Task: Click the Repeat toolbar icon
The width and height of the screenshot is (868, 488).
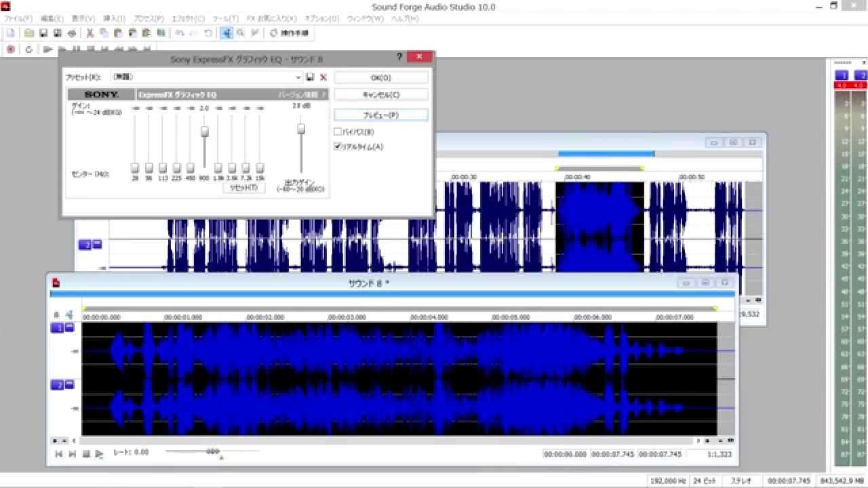Action: click(x=208, y=33)
